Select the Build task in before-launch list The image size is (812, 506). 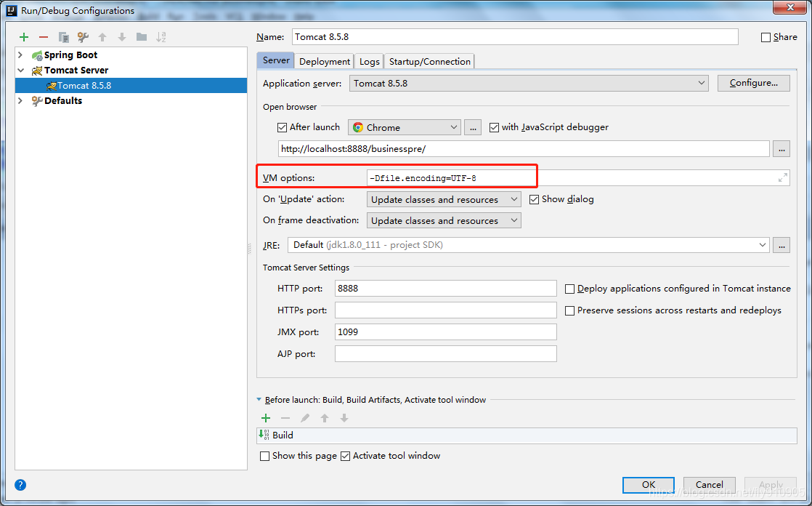(527, 435)
